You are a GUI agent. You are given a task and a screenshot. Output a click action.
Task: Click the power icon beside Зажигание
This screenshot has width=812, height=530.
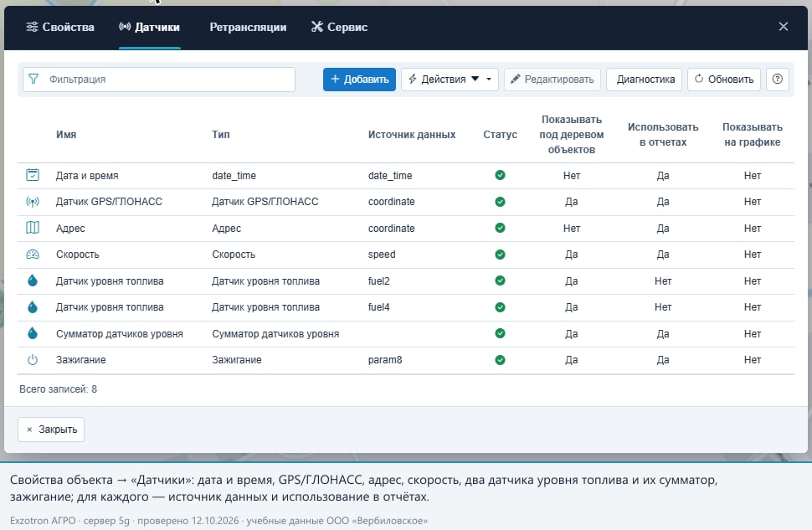(x=33, y=359)
